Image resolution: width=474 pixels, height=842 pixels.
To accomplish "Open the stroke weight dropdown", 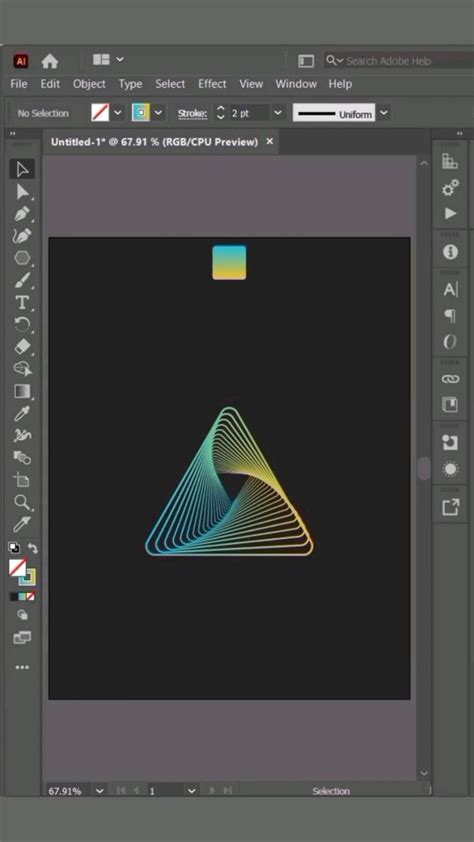I will click(x=278, y=113).
